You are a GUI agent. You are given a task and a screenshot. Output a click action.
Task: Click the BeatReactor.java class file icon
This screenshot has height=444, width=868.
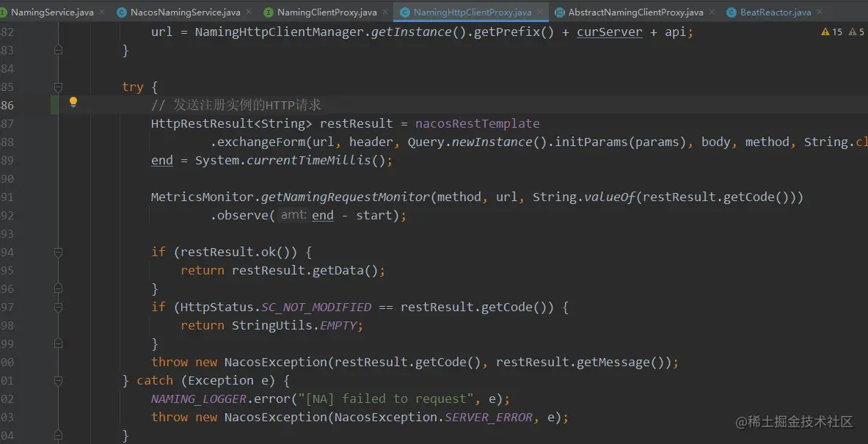[x=732, y=12]
